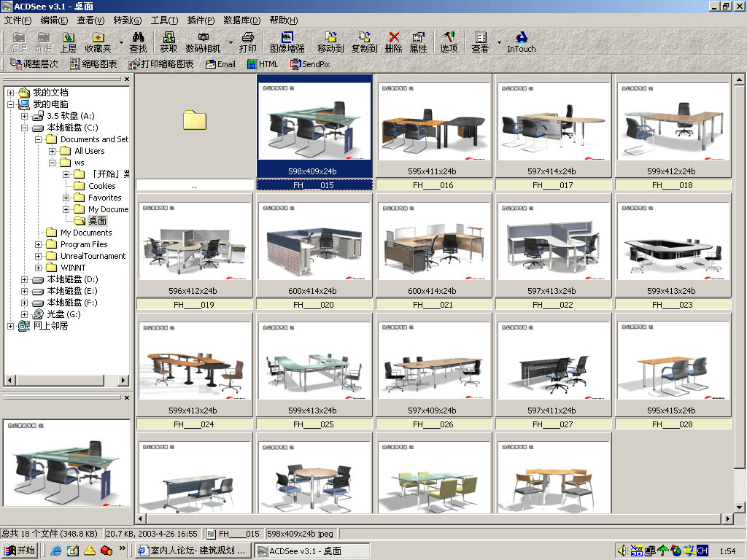This screenshot has width=747, height=560.
Task: Click the thumbnail pane vertical scrollbar down arrow
Action: 738,507
